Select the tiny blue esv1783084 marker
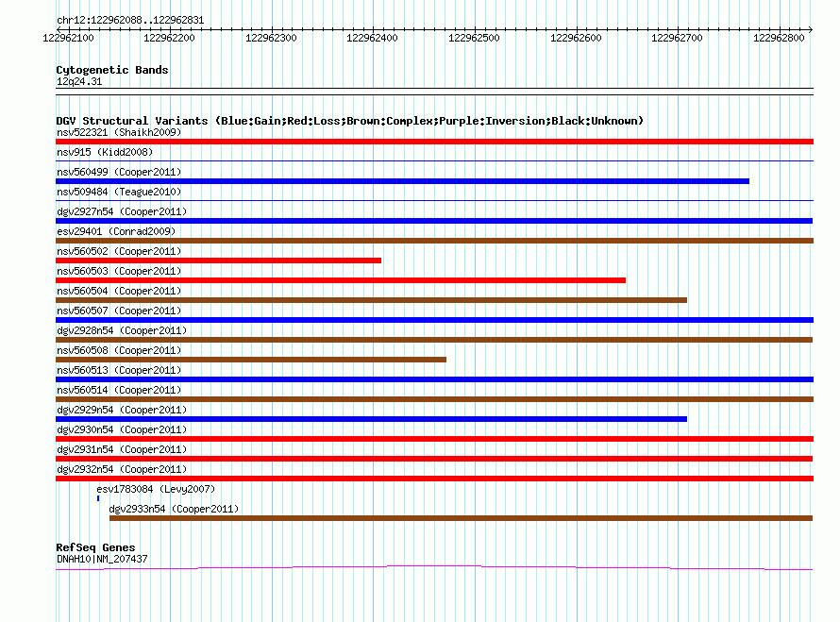 (98, 498)
